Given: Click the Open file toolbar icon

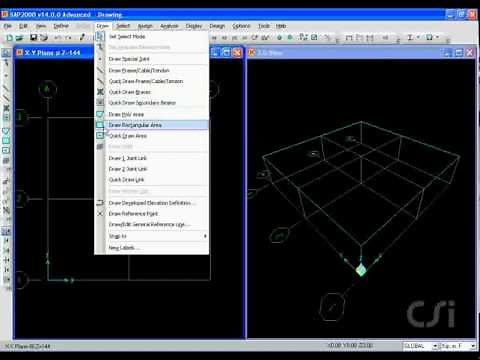Looking at the screenshot, I should click(20, 38).
